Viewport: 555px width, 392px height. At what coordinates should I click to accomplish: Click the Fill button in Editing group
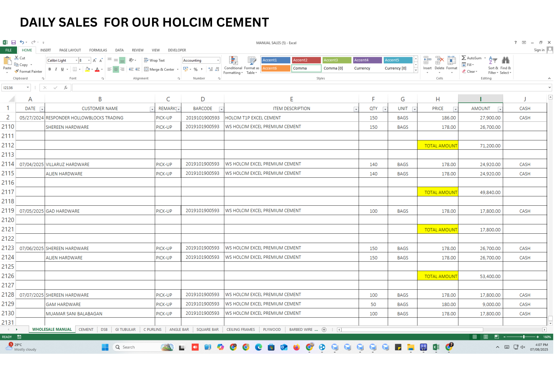(468, 65)
